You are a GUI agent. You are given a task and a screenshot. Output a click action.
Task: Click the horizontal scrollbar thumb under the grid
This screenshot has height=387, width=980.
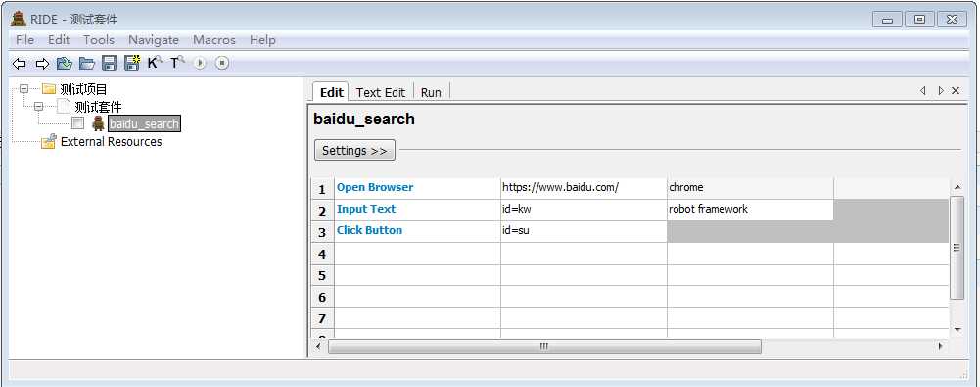click(544, 347)
